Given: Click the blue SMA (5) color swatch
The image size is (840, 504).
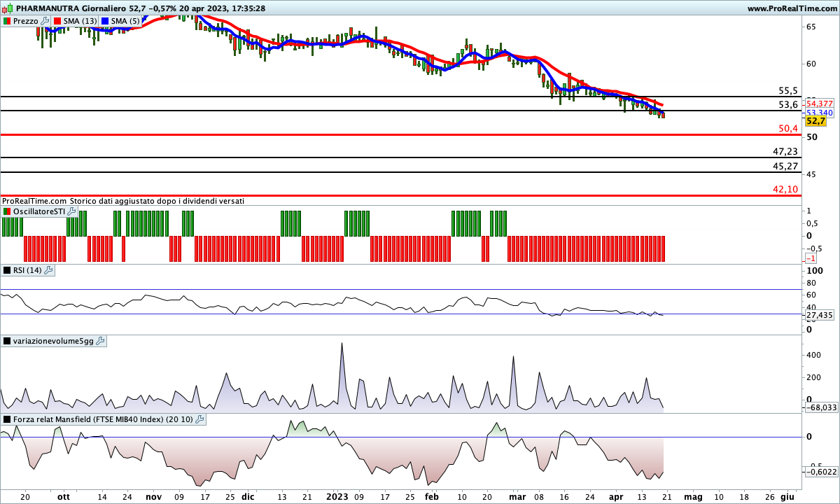Looking at the screenshot, I should (x=106, y=21).
